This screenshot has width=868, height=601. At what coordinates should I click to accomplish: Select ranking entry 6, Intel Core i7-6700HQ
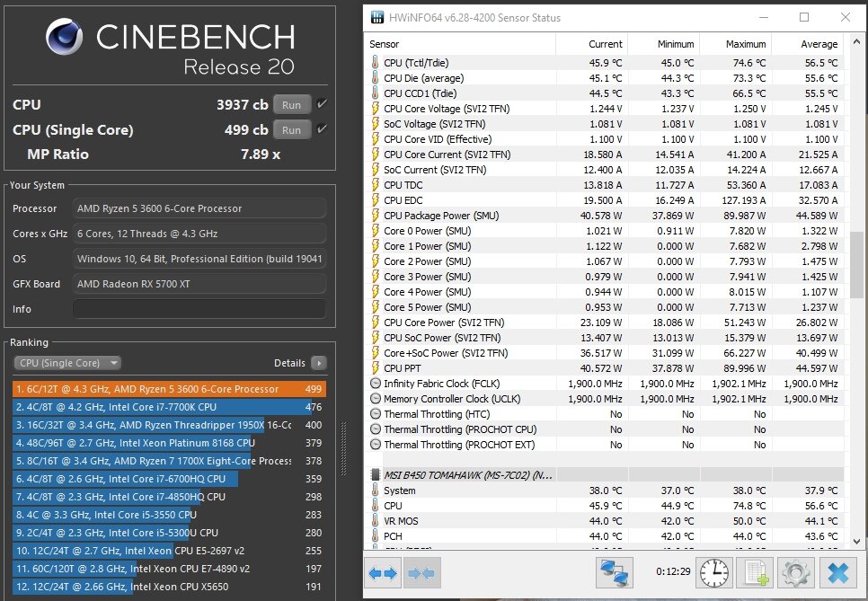click(x=170, y=479)
